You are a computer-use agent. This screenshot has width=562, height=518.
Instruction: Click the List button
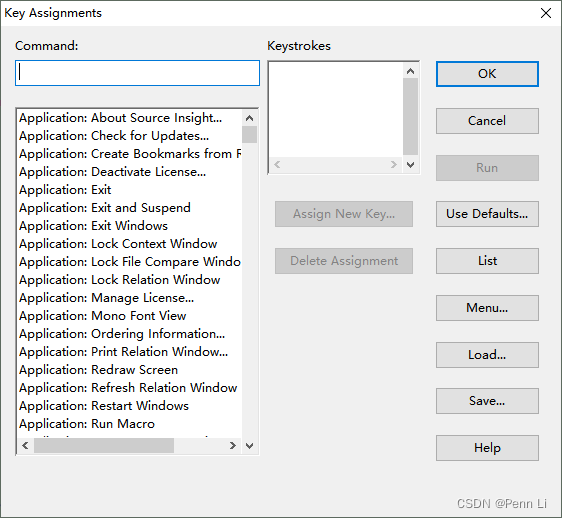(487, 261)
